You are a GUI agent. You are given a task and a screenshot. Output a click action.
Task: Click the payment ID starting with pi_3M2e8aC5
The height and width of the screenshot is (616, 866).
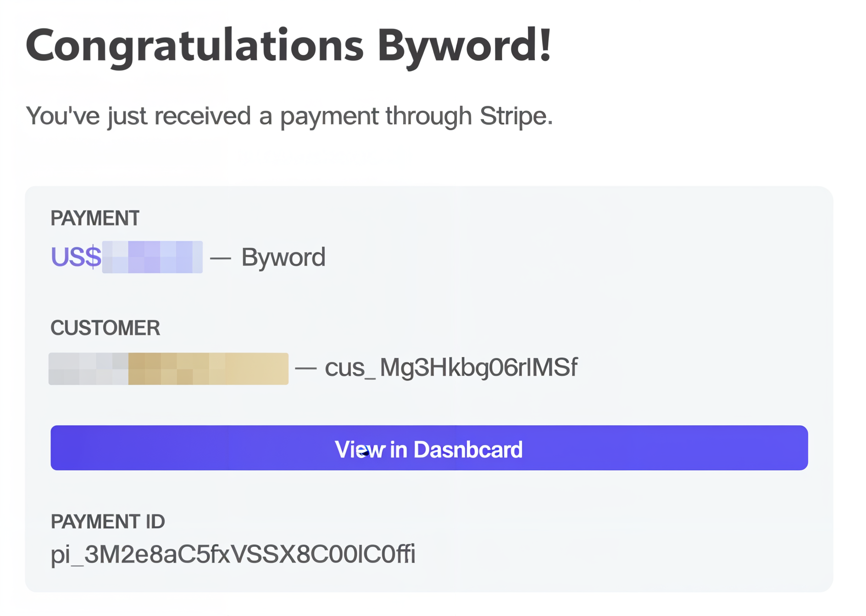tap(233, 554)
